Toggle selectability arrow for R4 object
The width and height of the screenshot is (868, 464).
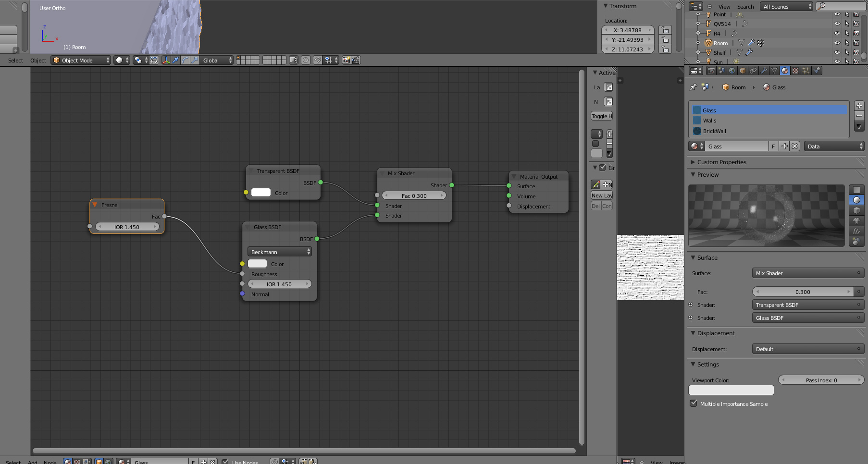[847, 33]
